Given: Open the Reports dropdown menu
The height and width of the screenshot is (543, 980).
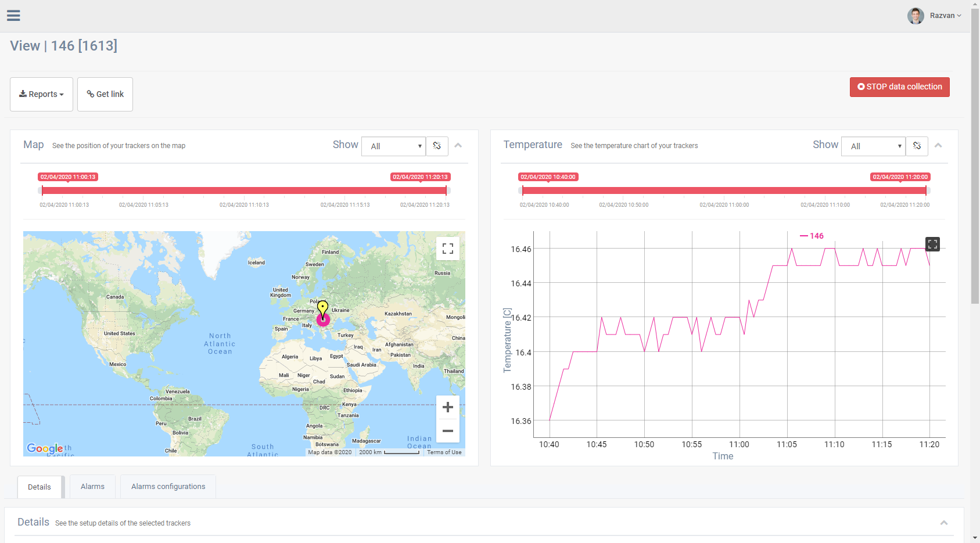Looking at the screenshot, I should point(41,94).
